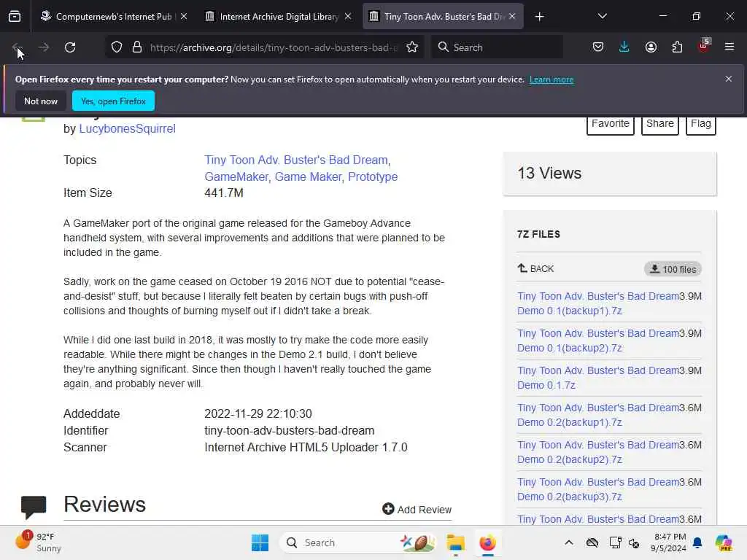Image resolution: width=747 pixels, height=560 pixels.
Task: Expand the list all tabs chevron
Action: (602, 16)
